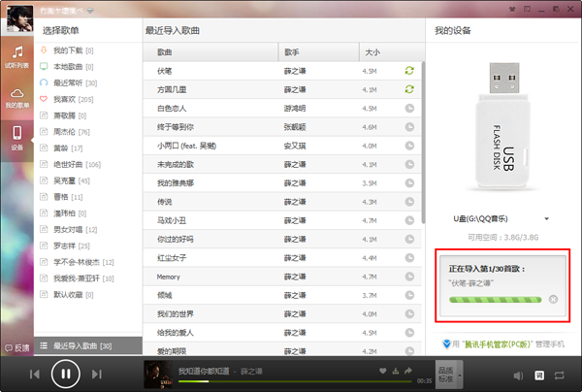Click the 反馈 feedback button
The image size is (582, 392).
tap(16, 346)
